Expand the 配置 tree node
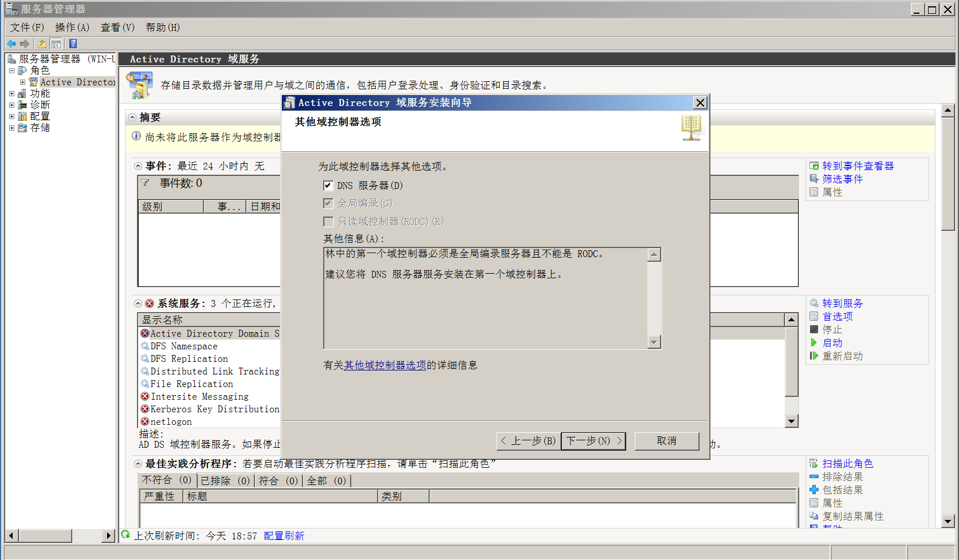 pyautogui.click(x=11, y=116)
